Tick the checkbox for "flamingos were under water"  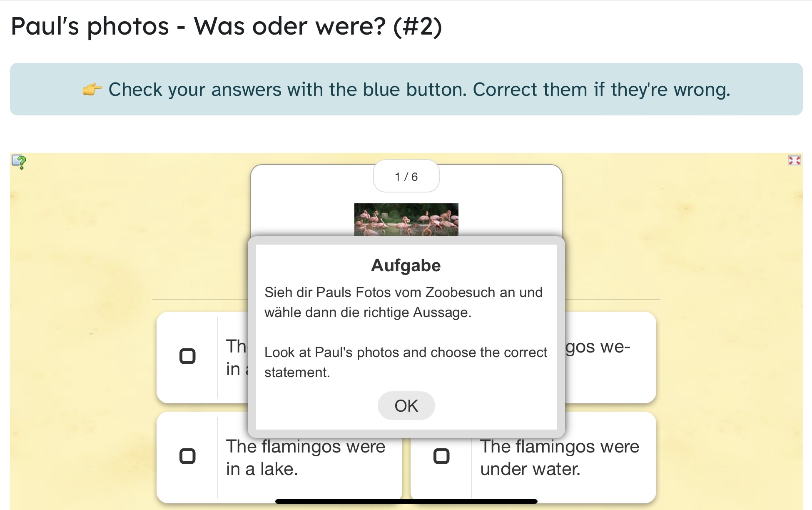[x=441, y=456]
